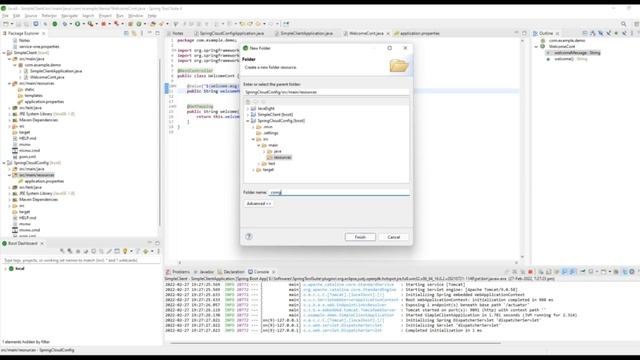Expand the SimpleClient [boot] project in dialog tree
640x360 pixels.
pos(248,115)
